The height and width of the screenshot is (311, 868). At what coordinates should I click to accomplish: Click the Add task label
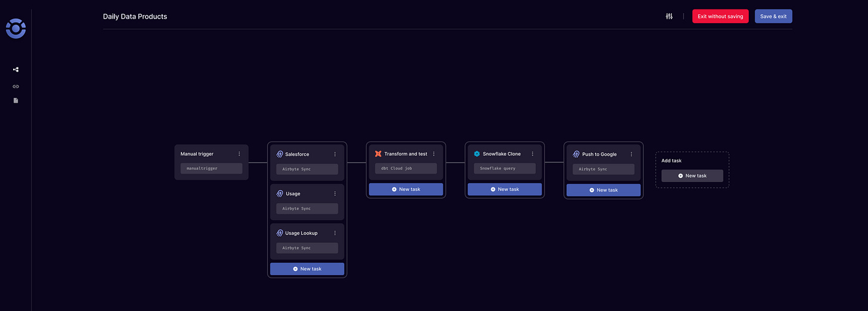tap(671, 161)
